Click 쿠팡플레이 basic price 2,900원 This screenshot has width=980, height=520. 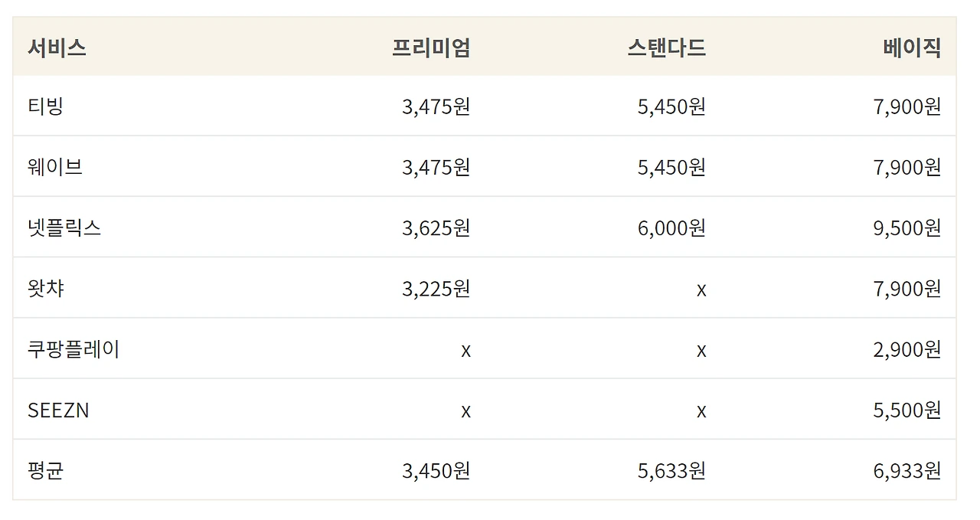(x=907, y=349)
